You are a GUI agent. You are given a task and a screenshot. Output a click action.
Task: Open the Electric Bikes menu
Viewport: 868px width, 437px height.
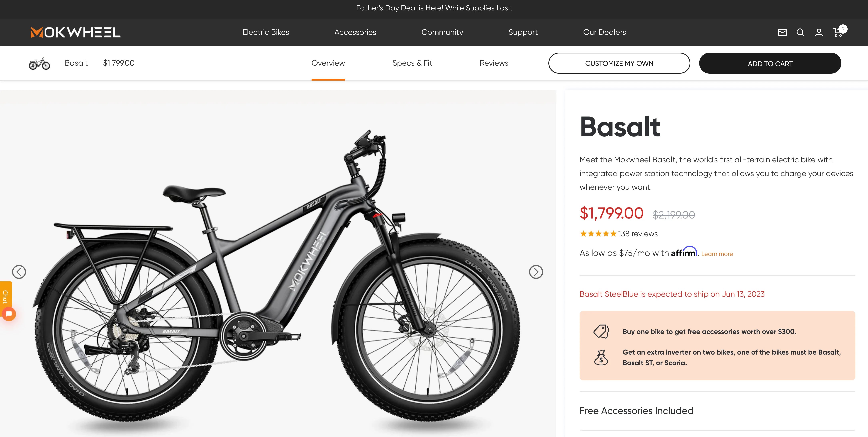[x=266, y=32]
